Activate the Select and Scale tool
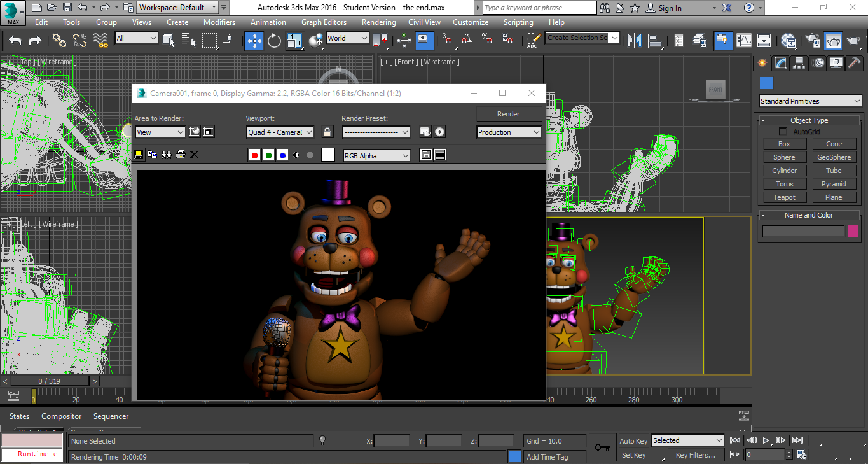The height and width of the screenshot is (464, 868). 294,41
